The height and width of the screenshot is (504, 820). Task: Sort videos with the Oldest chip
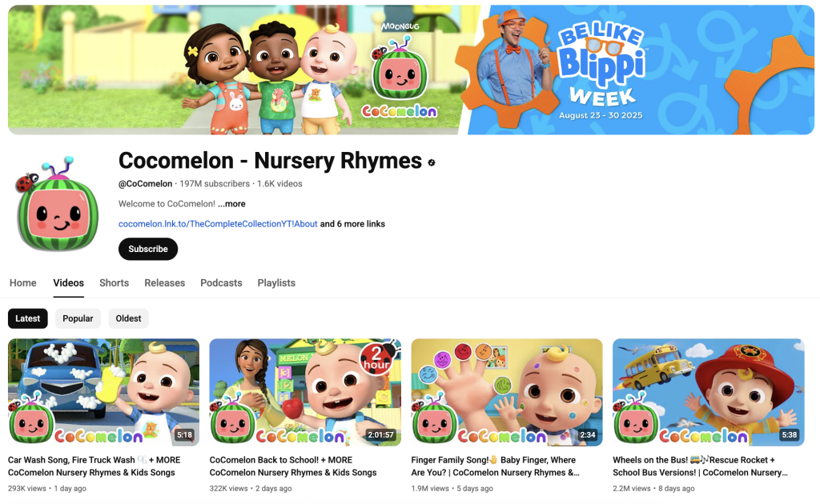(x=128, y=318)
